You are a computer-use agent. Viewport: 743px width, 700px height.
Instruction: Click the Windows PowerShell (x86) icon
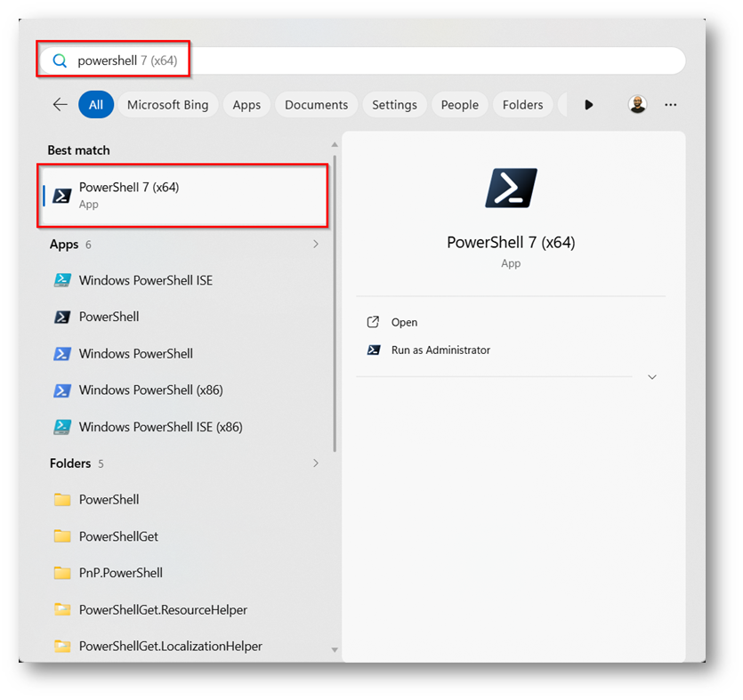[62, 390]
